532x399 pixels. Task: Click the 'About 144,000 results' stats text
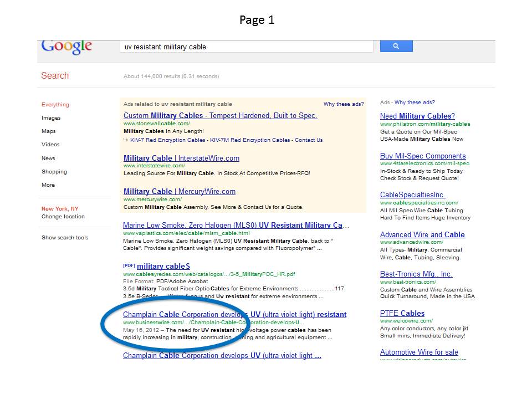pos(171,76)
